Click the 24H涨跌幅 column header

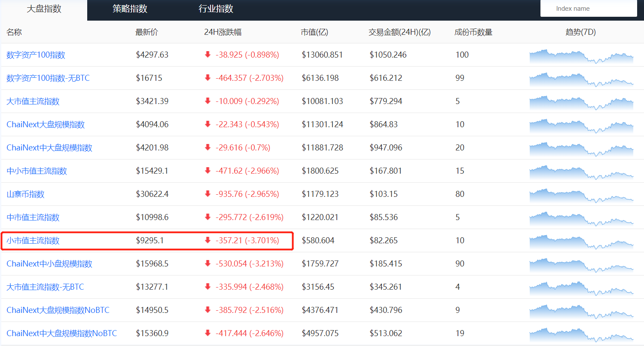coord(223,32)
